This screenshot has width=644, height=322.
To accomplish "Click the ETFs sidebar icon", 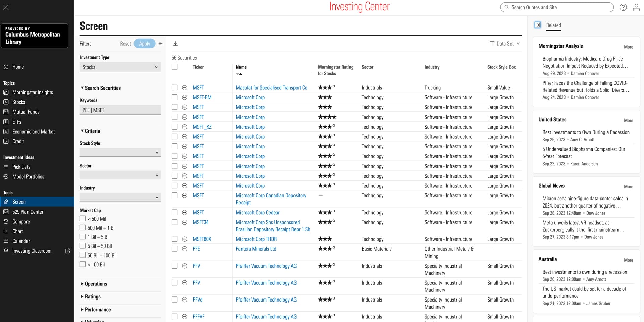I will pyautogui.click(x=6, y=122).
